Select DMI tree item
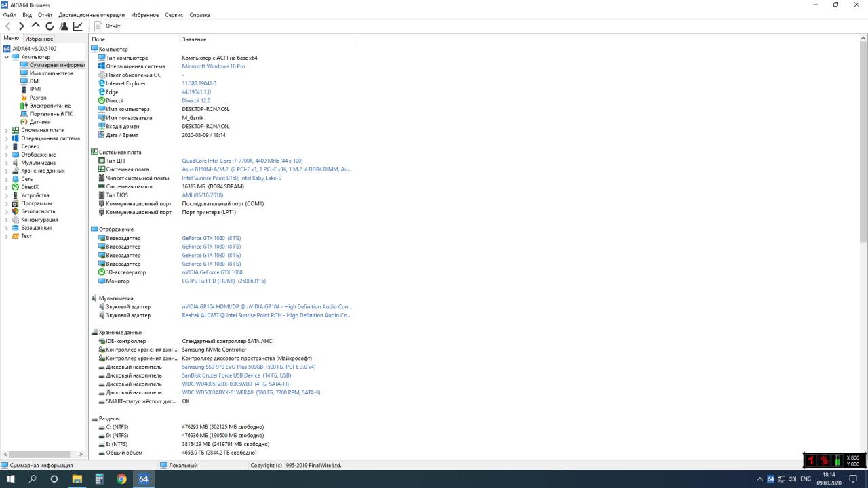The height and width of the screenshot is (488, 868). [x=35, y=81]
